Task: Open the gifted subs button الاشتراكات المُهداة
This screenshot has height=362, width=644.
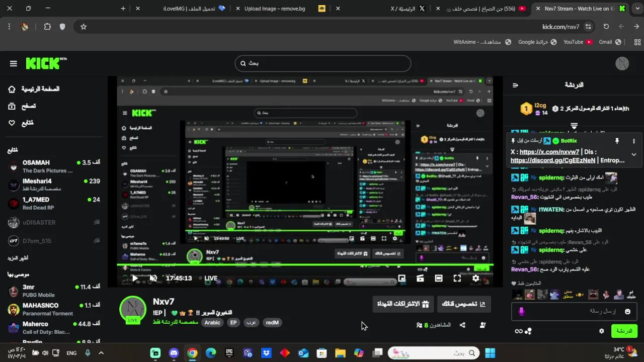Action: [404, 304]
